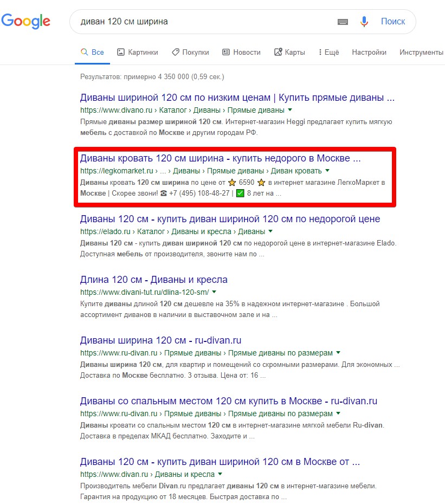
Task: Open the Карты tab
Action: pyautogui.click(x=289, y=52)
